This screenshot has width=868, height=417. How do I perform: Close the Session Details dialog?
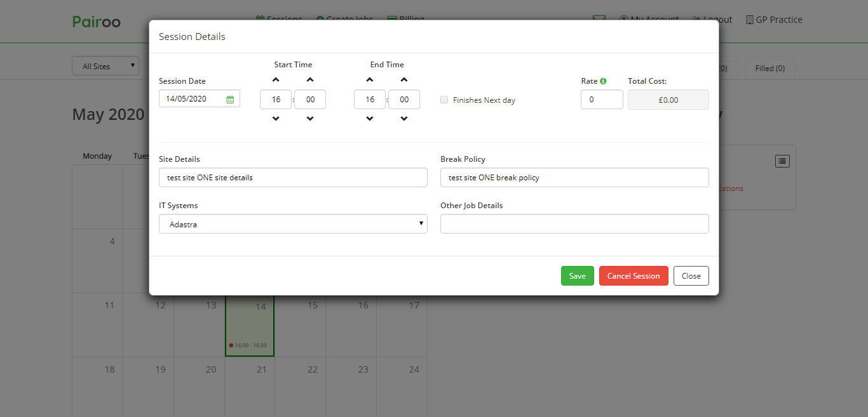point(691,276)
